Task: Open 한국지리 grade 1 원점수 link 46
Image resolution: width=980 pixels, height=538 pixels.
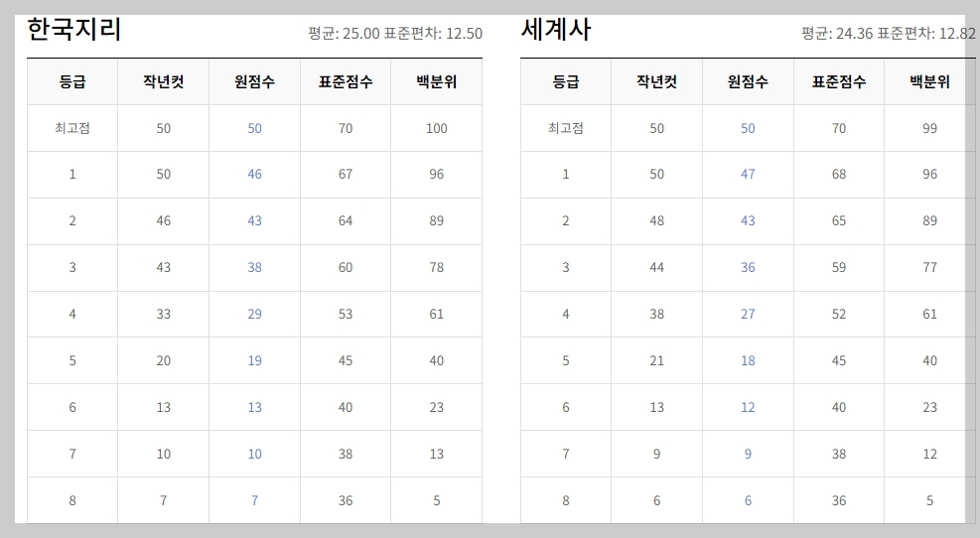Action: click(254, 175)
